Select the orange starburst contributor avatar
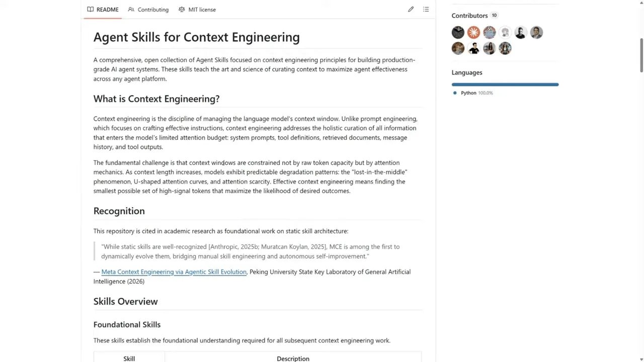Viewport: 644px width, 362px height. (x=473, y=32)
